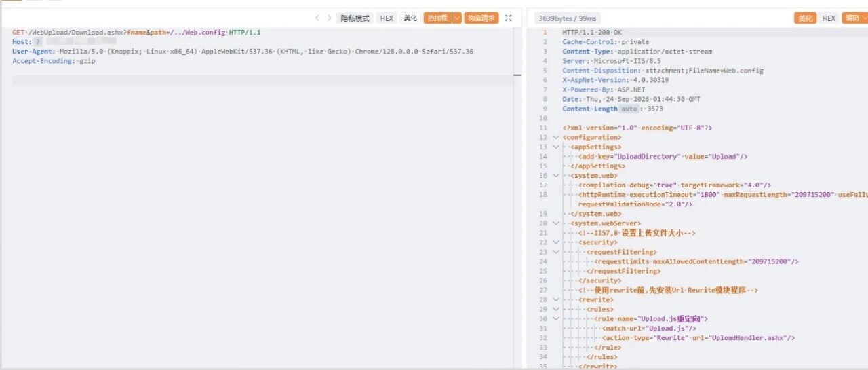Click the 使用rewrite前 comment at line 27
Image resolution: width=868 pixels, height=370 pixels.
[x=668, y=290]
